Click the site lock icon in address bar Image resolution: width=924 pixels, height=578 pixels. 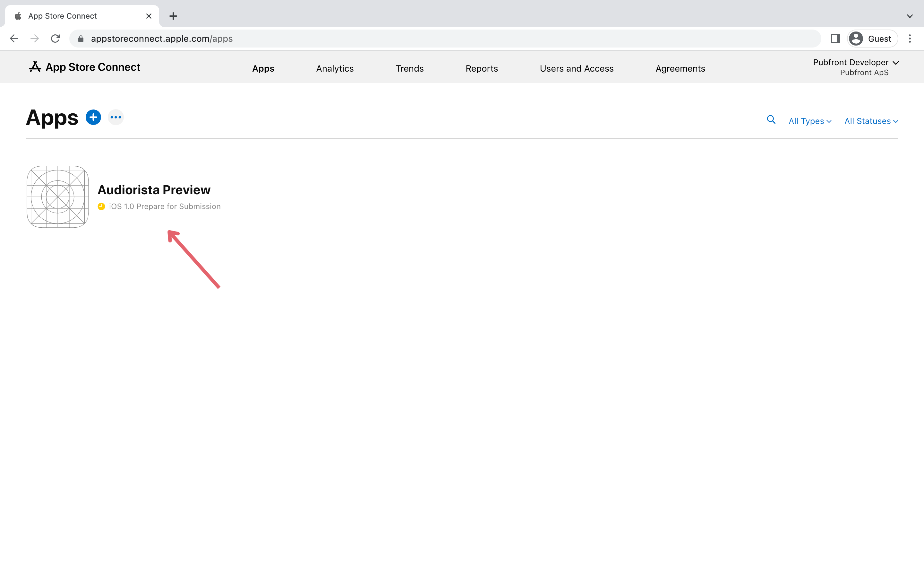[x=81, y=39]
